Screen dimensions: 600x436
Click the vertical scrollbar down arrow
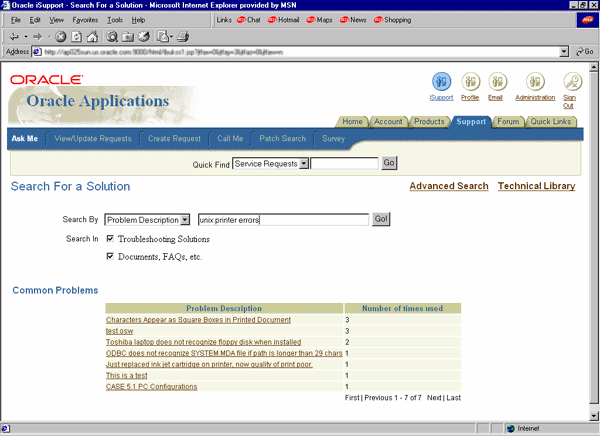pyautogui.click(x=593, y=416)
